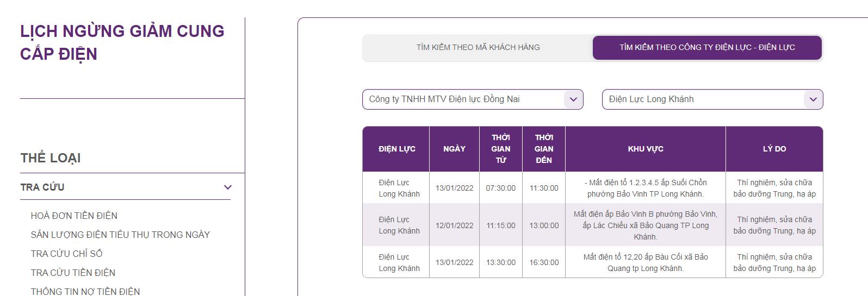Open TRA CỨU TIỀN ĐIỆN link
The image size is (868, 296).
73,273
